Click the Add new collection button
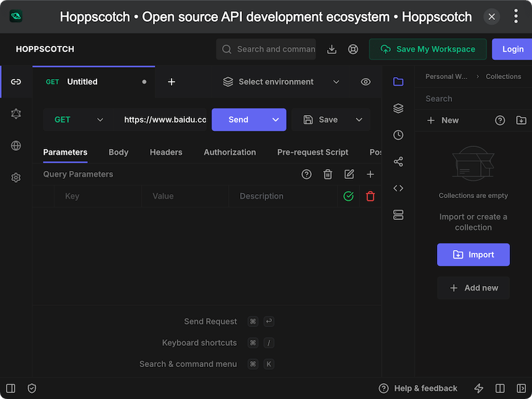Image resolution: width=532 pixels, height=399 pixels. 473,288
